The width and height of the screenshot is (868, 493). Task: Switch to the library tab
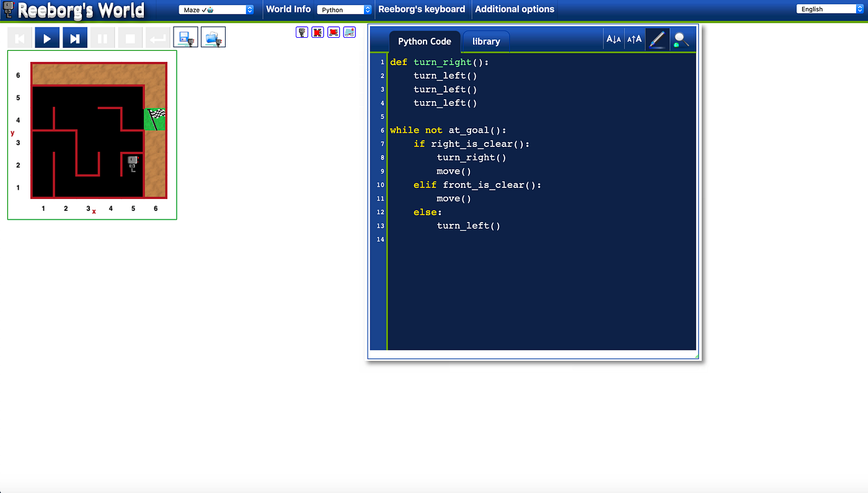tap(485, 41)
